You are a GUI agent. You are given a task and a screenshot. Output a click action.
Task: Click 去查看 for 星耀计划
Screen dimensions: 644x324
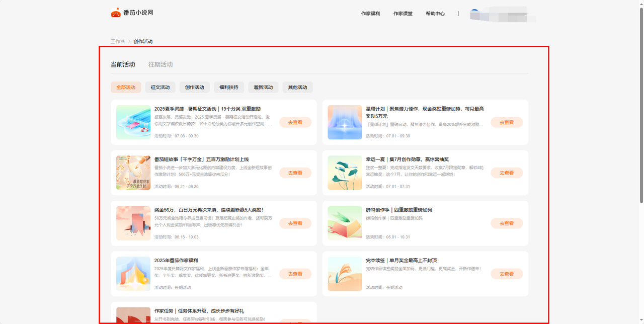coord(507,122)
